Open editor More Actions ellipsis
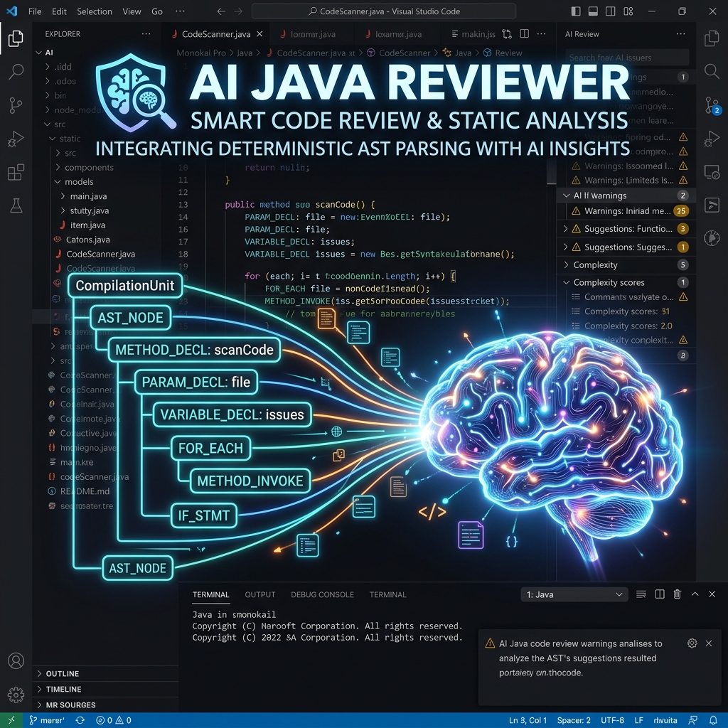This screenshot has height=728, width=728. click(541, 33)
